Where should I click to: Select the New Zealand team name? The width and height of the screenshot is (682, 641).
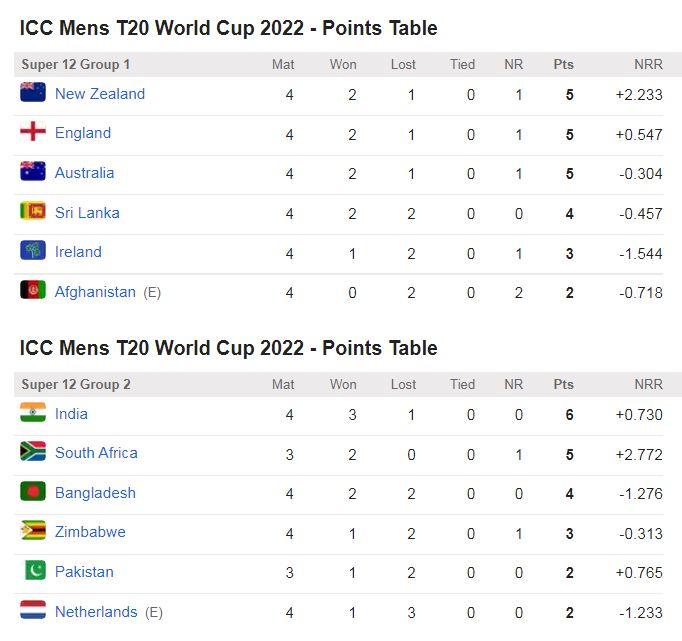[100, 94]
